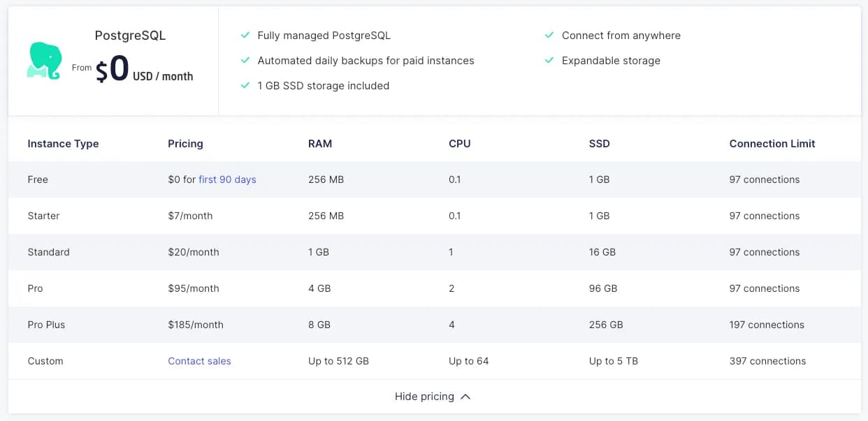
Task: Click the Hide pricing label
Action: (x=424, y=397)
